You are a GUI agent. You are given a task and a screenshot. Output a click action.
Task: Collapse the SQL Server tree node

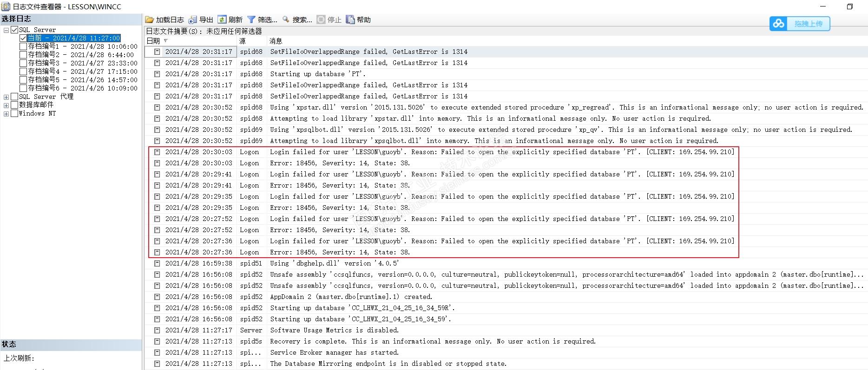coord(6,30)
